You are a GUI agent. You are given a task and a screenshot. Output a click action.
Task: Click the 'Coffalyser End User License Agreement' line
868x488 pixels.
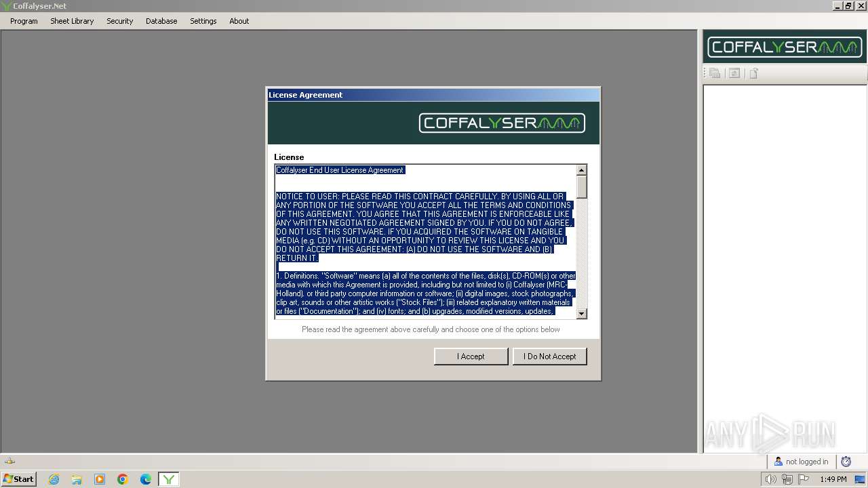(340, 170)
